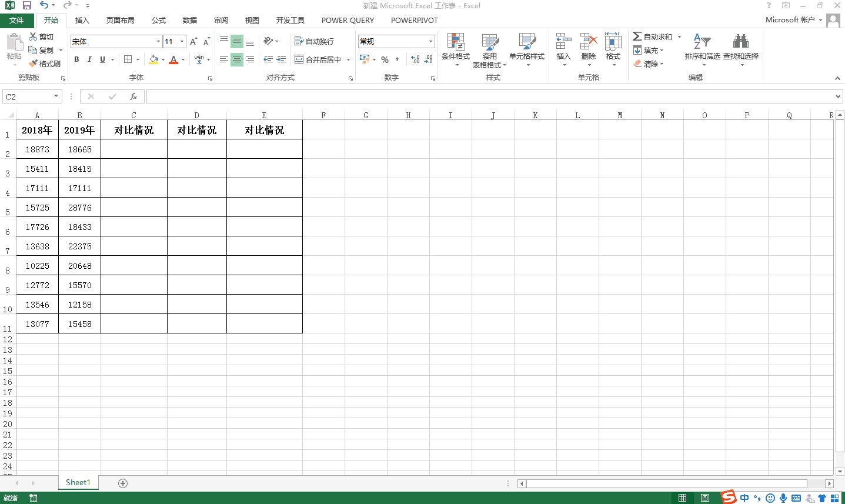Toggle Bold formatting
This screenshot has width=845, height=504.
tap(76, 59)
